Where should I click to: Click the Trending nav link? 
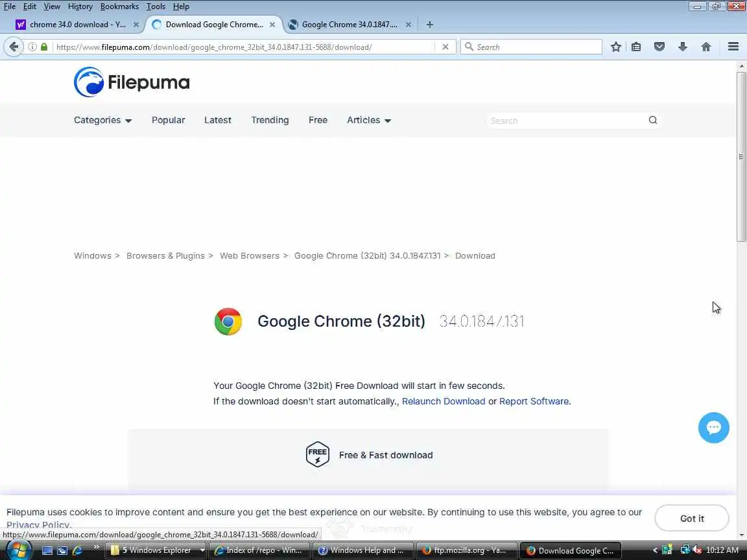(270, 120)
